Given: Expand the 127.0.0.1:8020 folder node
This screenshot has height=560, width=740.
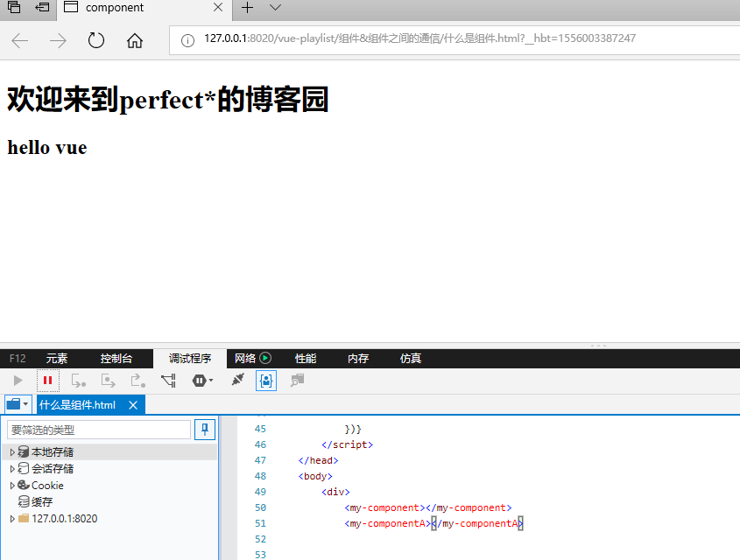Looking at the screenshot, I should tap(11, 519).
